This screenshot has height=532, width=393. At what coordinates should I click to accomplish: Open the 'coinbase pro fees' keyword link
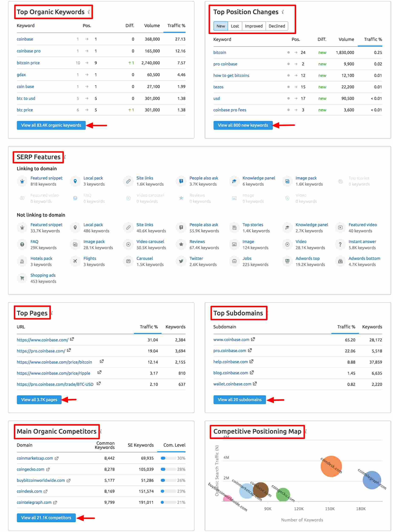230,110
